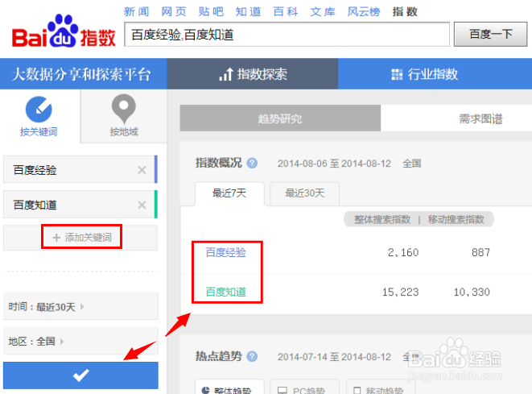
Task: Confirm with the blue checkmark button
Action: tap(80, 375)
